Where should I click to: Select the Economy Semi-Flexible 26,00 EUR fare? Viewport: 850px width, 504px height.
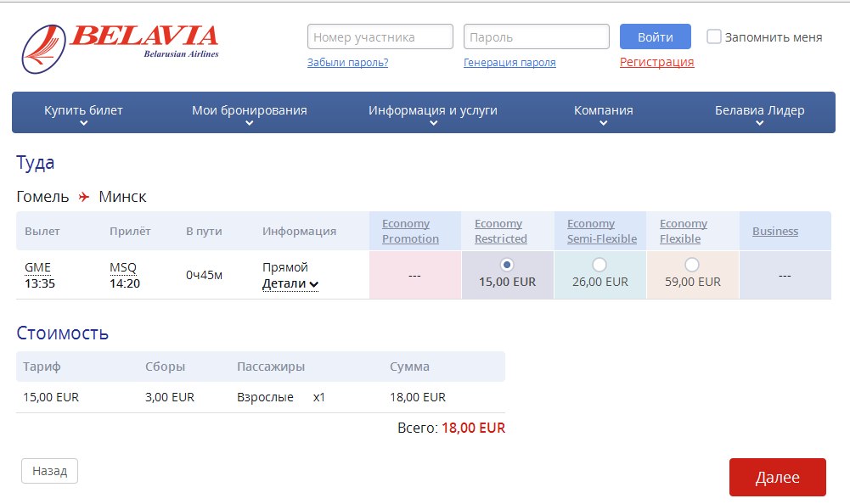pyautogui.click(x=600, y=264)
